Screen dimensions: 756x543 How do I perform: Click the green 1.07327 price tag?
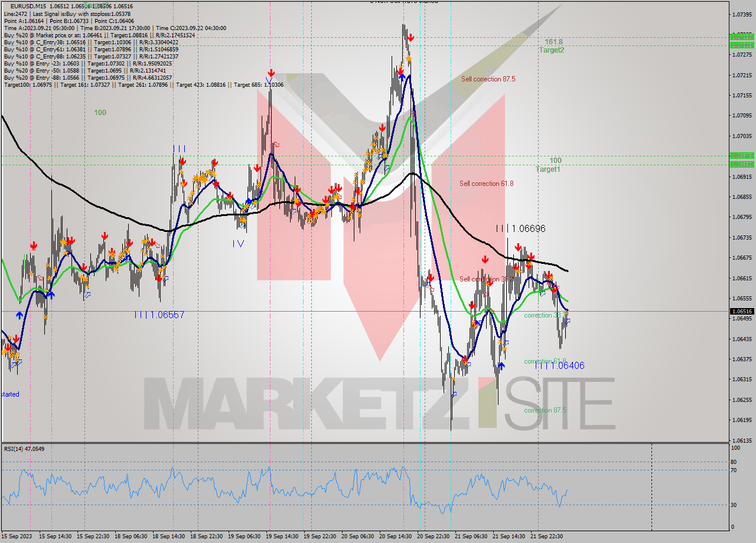[x=742, y=37]
